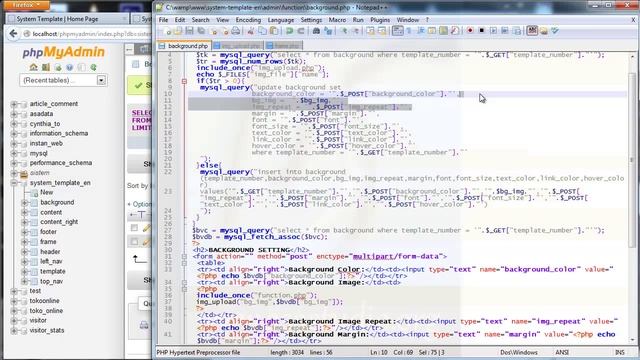Viewport: 640px width, 360px height.
Task: Save the current file with the floppy icon
Action: (189, 31)
